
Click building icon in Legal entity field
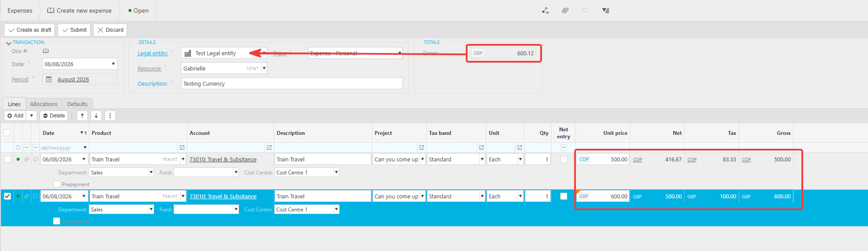click(188, 54)
